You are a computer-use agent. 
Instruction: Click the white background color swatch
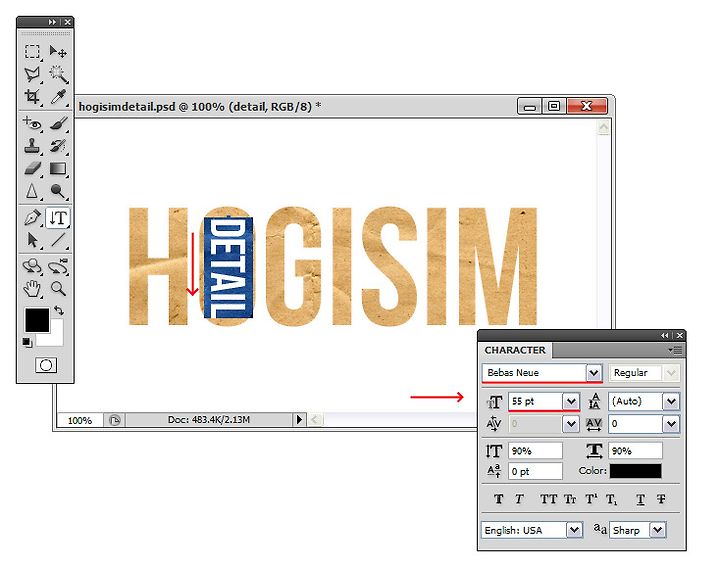(54, 337)
